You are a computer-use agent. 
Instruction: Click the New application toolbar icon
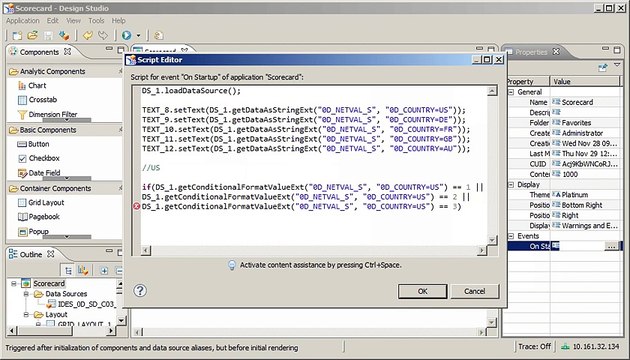(x=17, y=35)
